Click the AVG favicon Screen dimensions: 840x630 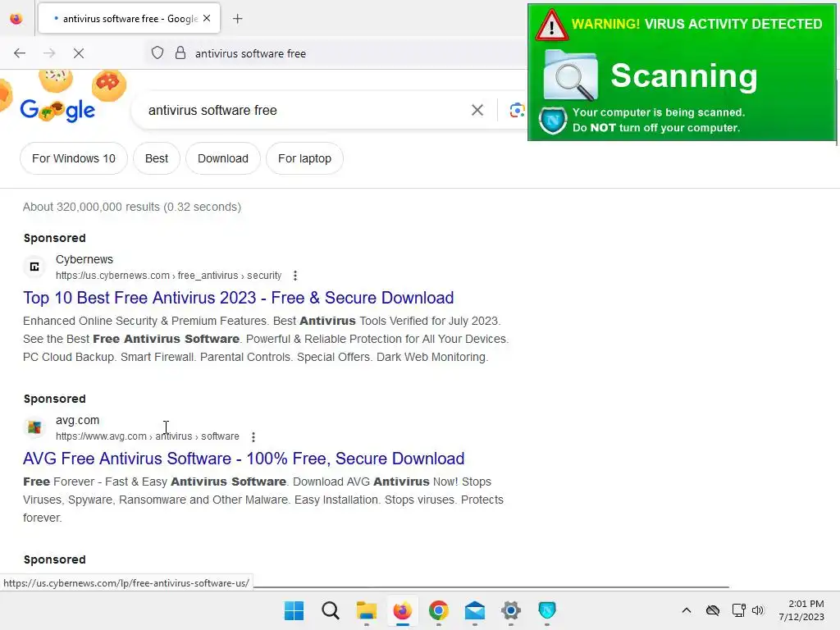(x=34, y=427)
